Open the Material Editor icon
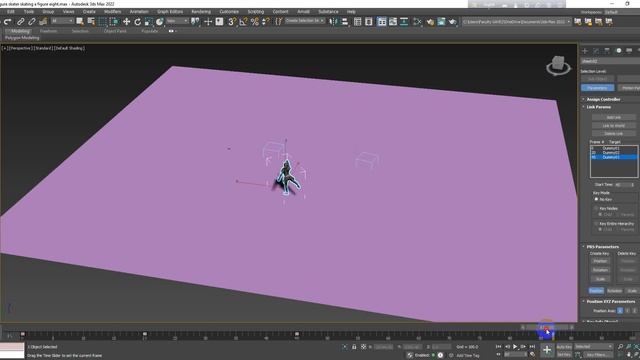640x360 pixels. 417,22
